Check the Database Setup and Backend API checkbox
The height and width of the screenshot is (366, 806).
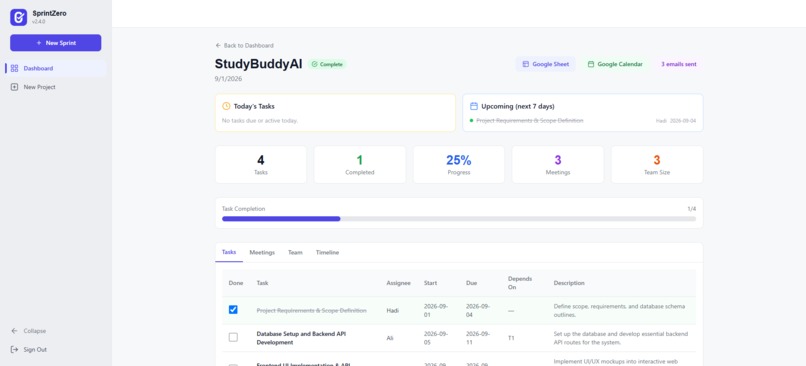coord(233,337)
